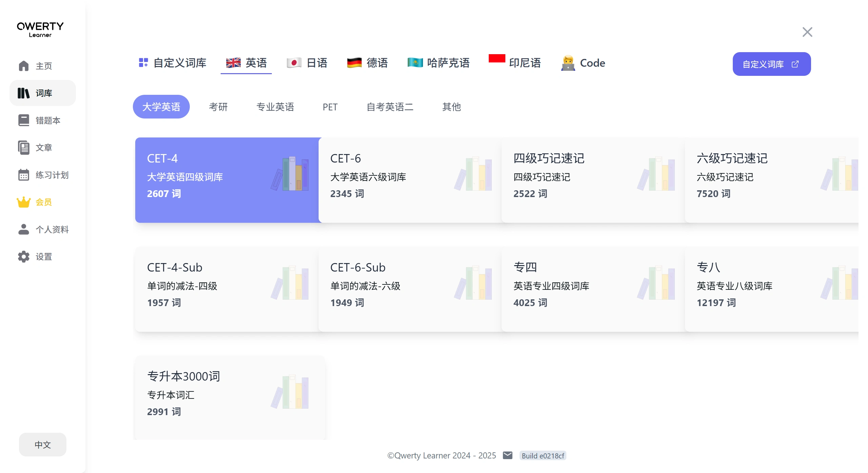This screenshot has height=473, width=868.
Task: Click the Kazakhstan flag icon for 哈萨克语
Action: coord(415,63)
